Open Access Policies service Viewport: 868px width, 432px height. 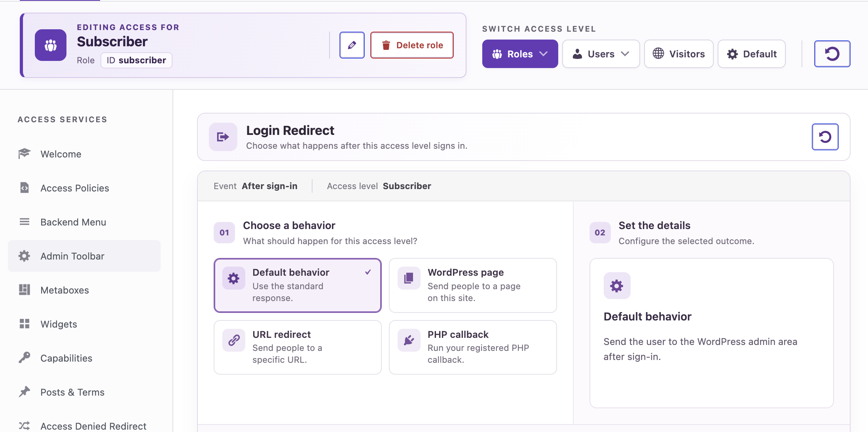point(84,188)
